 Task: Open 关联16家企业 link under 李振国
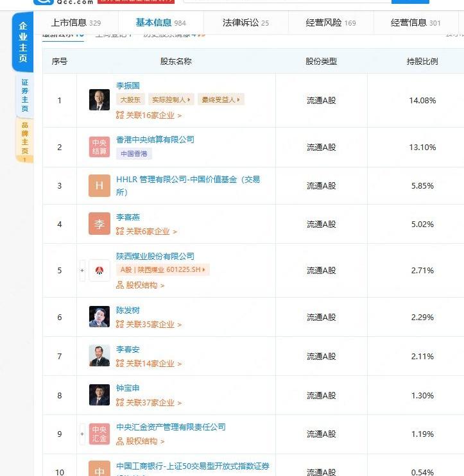(149, 115)
